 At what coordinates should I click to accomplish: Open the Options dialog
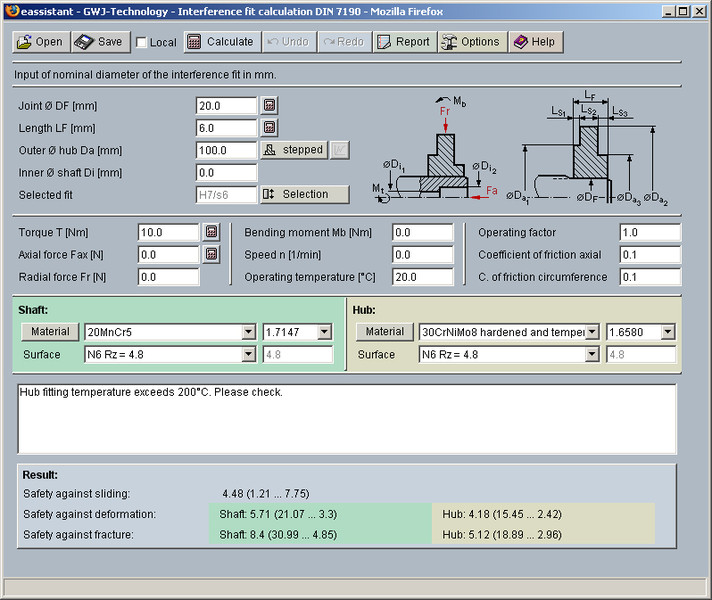[470, 42]
